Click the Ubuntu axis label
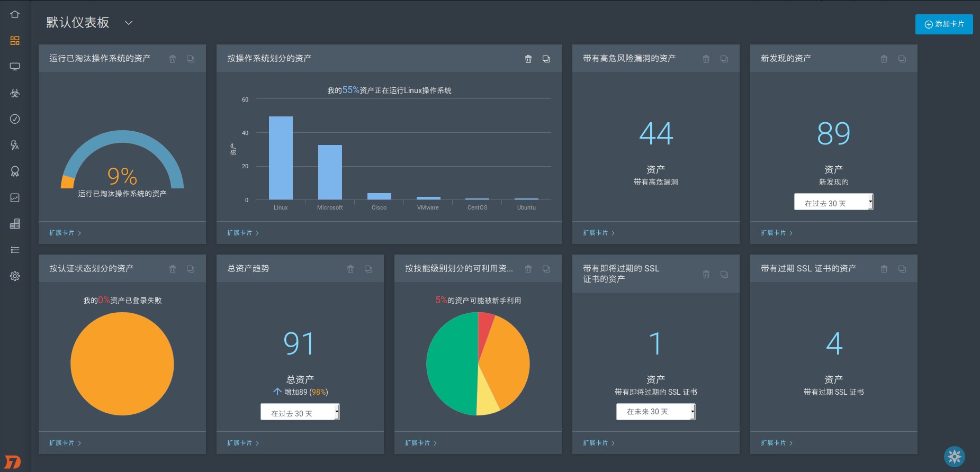Viewport: 980px width, 472px height. 526,207
